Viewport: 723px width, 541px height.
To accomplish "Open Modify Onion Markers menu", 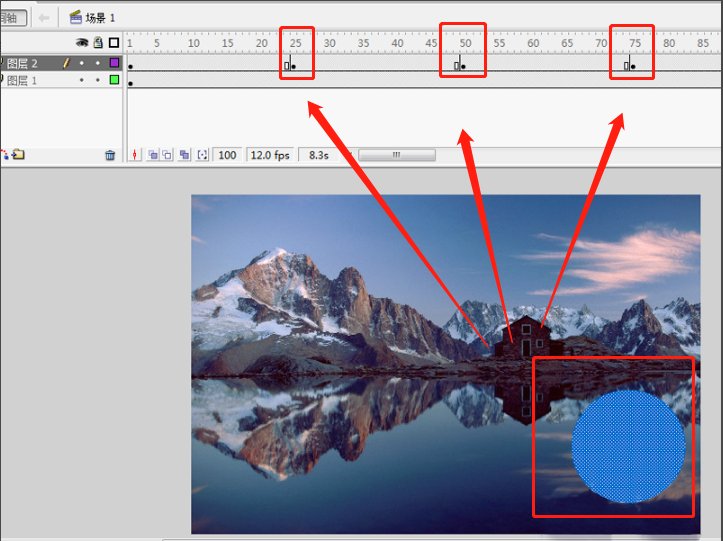I will click(x=202, y=155).
